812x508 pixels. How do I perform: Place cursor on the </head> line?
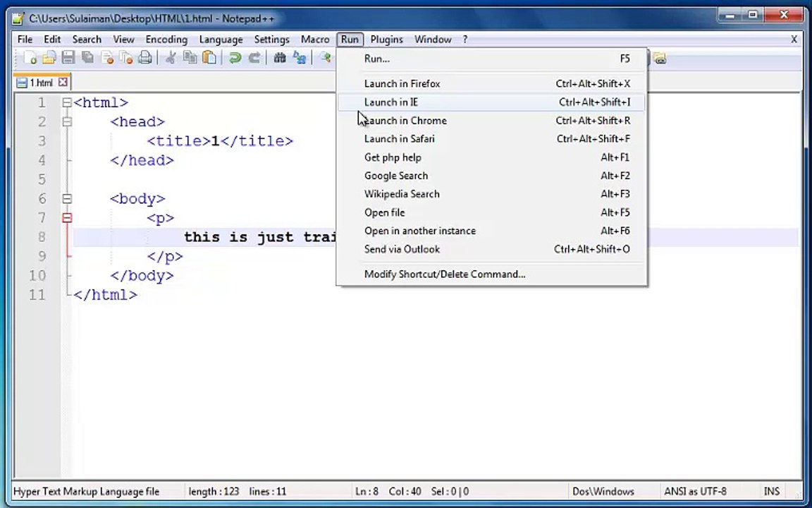pyautogui.click(x=142, y=160)
